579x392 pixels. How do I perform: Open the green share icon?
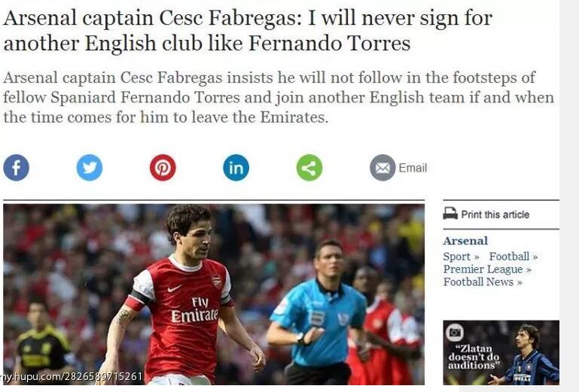[309, 168]
